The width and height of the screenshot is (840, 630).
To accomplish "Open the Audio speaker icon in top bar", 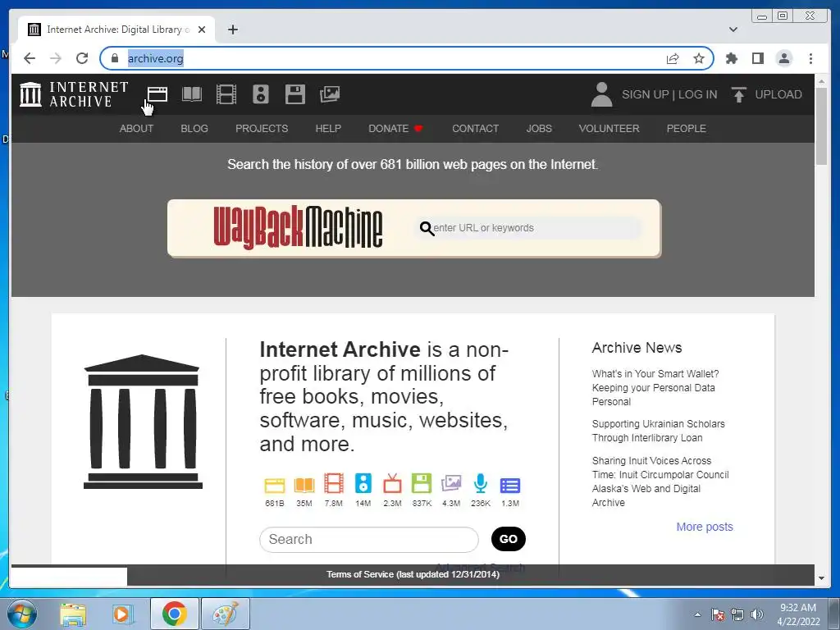I will point(261,94).
